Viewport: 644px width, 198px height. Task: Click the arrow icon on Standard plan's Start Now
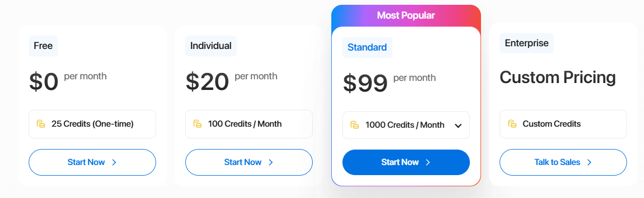coord(428,162)
